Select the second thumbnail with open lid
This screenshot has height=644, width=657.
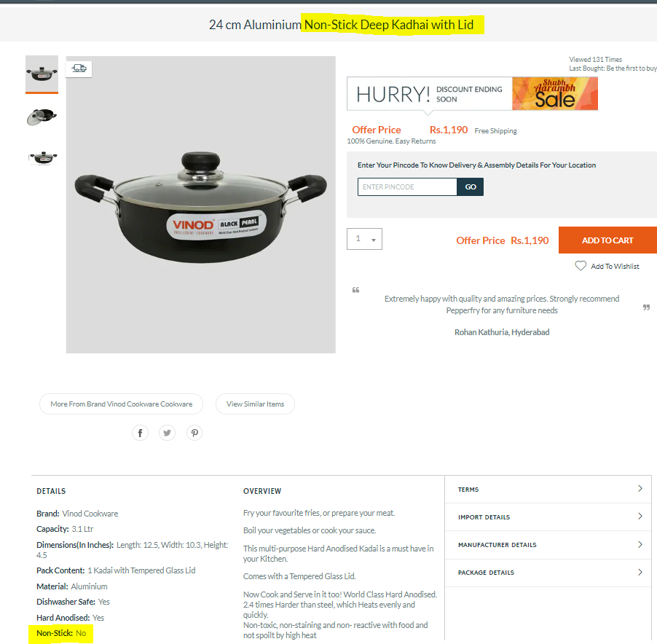pos(42,117)
